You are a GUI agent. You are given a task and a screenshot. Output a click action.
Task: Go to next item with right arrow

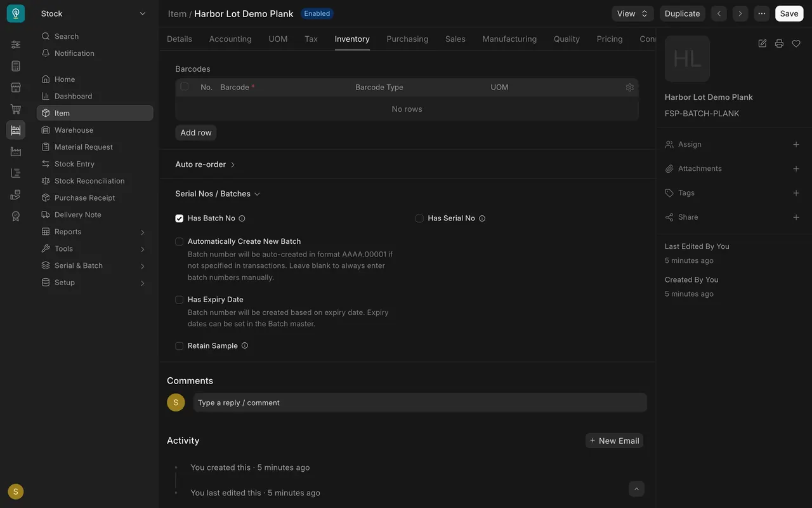[x=740, y=13]
